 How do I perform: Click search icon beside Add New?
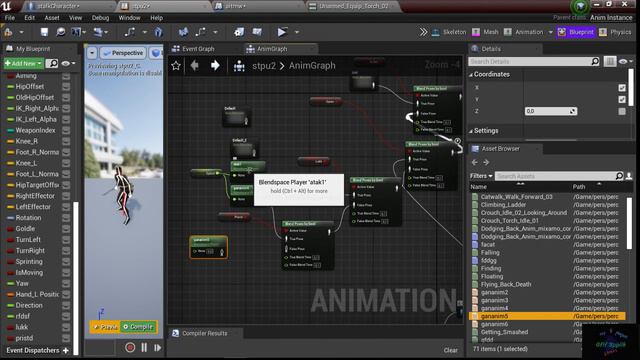(52, 63)
